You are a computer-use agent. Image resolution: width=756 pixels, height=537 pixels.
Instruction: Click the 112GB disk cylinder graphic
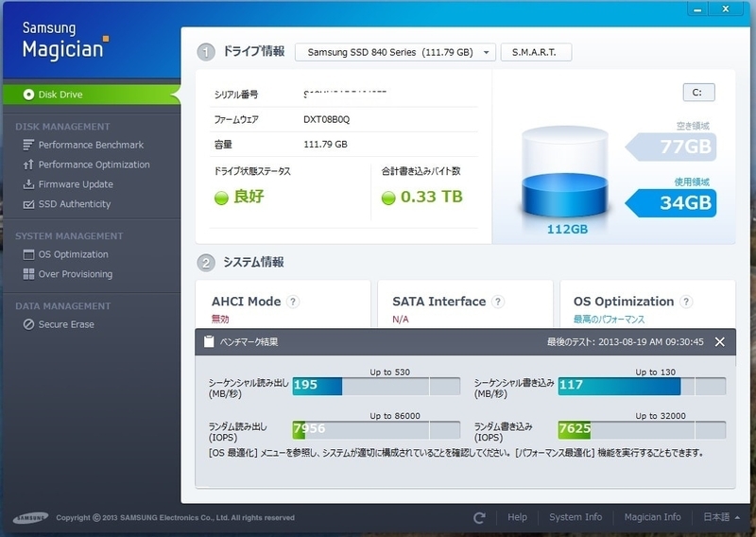tap(565, 172)
